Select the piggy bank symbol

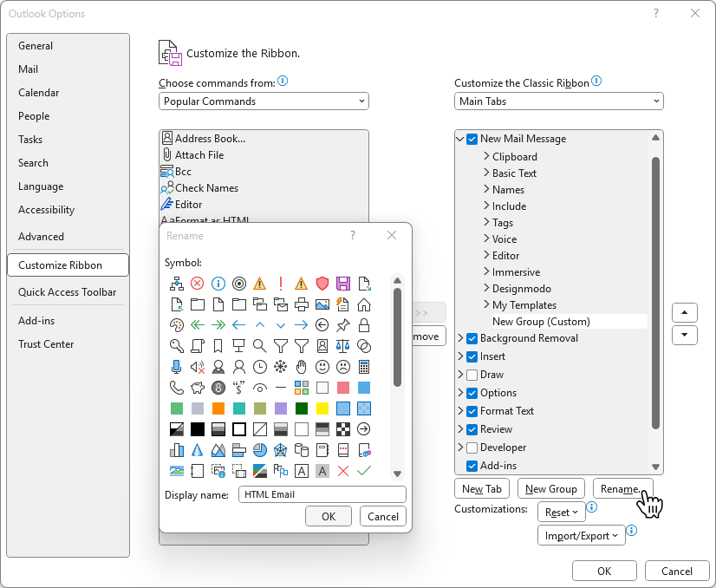click(198, 388)
